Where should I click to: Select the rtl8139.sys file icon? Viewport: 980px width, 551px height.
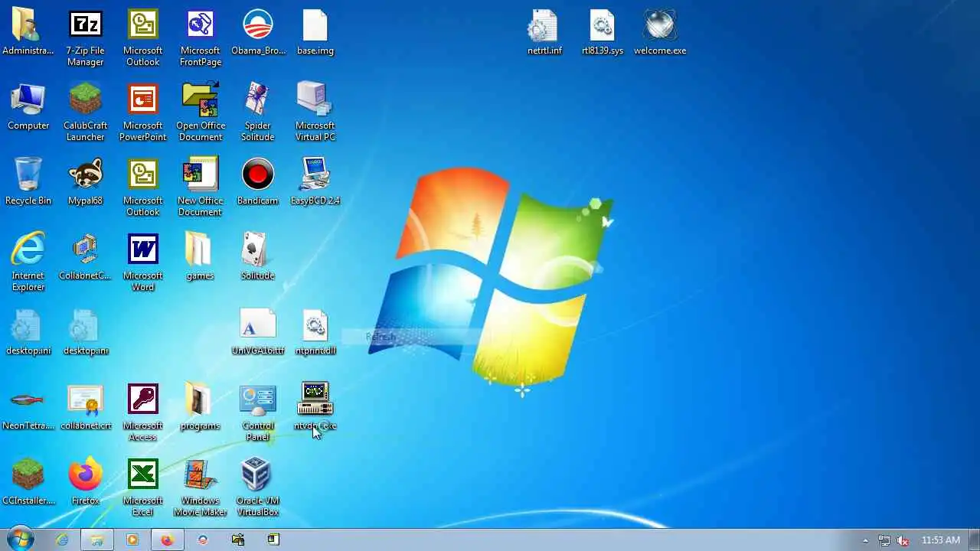click(602, 32)
